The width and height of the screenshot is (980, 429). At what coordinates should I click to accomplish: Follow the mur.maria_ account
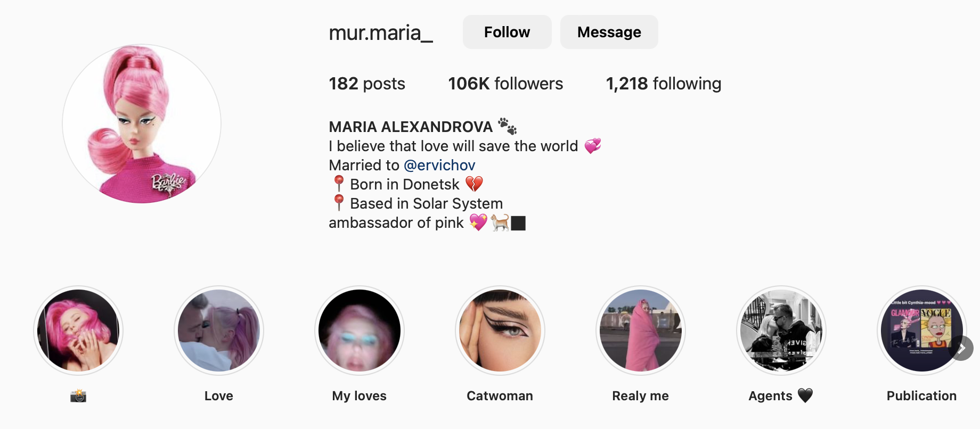pyautogui.click(x=507, y=32)
